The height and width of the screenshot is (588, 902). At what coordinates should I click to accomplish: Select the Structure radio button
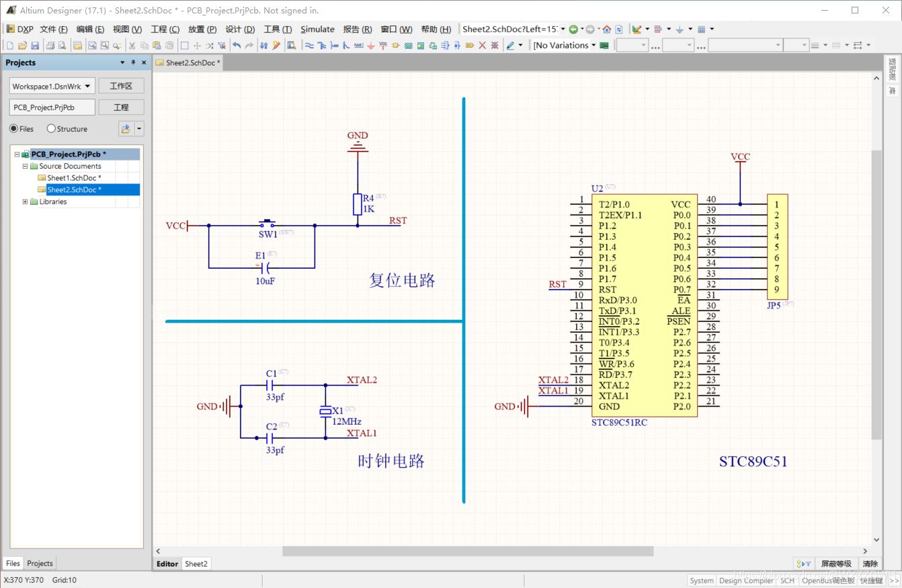[x=51, y=128]
